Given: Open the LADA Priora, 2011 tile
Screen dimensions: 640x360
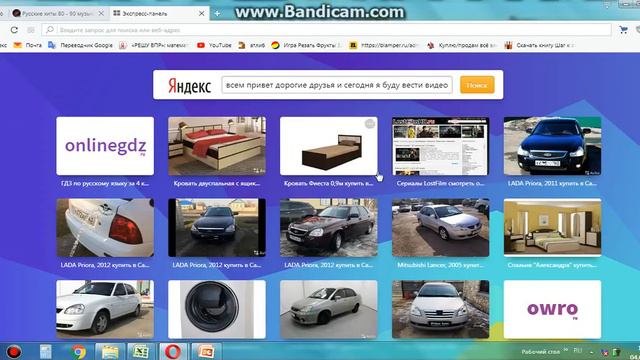Looking at the screenshot, I should (x=552, y=146).
